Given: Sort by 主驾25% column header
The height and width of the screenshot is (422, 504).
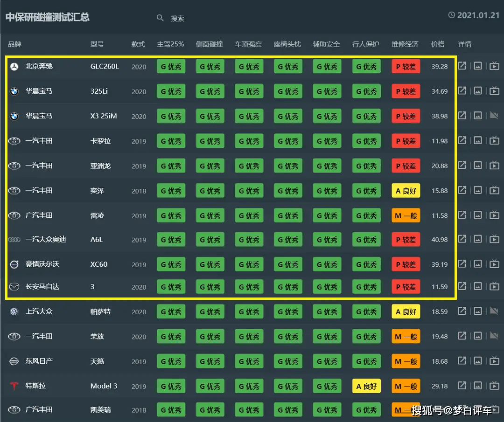Looking at the screenshot, I should pyautogui.click(x=170, y=44).
